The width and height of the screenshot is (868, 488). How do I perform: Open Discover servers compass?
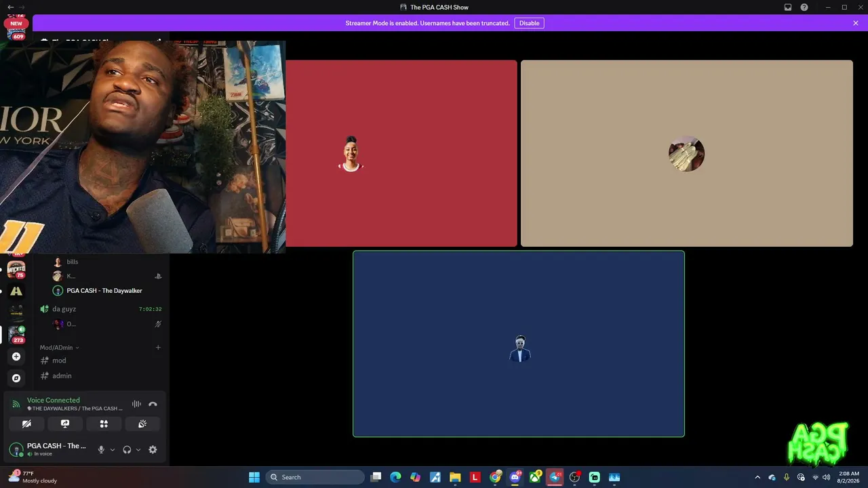point(16,378)
